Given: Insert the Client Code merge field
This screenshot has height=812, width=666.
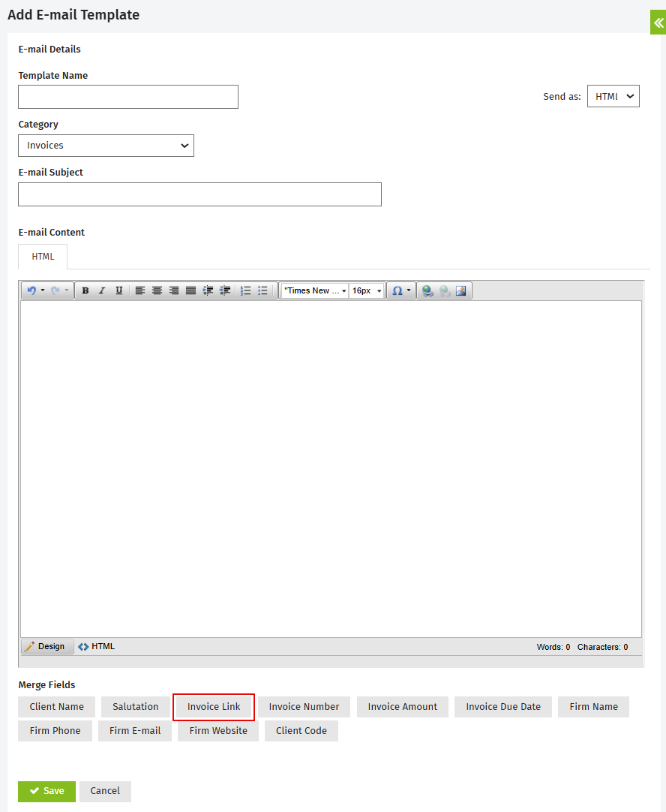Looking at the screenshot, I should click(301, 731).
